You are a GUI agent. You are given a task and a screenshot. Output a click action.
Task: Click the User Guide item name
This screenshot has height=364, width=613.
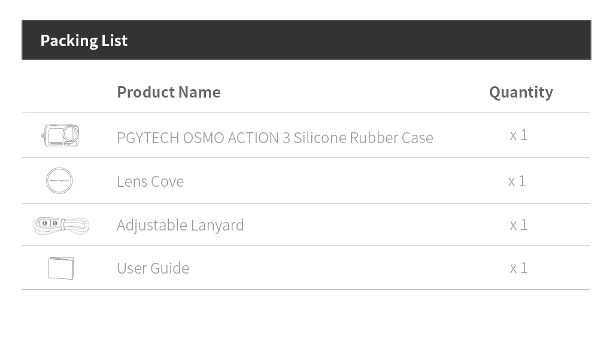click(153, 268)
